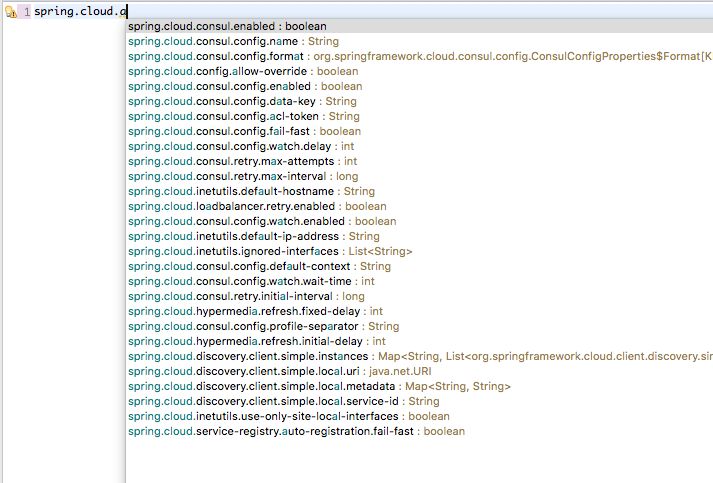
Task: Select spring.cloud.consul.config.watch.wait-time proposal
Action: 419,282
